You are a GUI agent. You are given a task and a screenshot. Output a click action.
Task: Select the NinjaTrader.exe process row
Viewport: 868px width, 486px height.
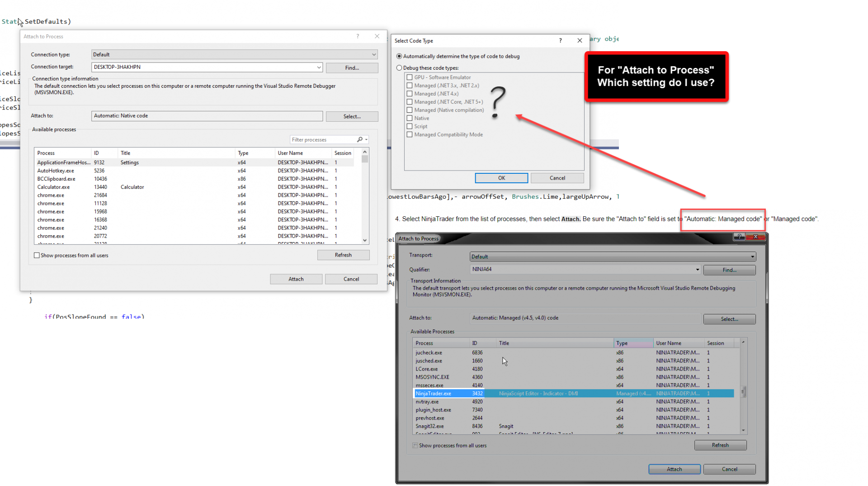click(574, 394)
